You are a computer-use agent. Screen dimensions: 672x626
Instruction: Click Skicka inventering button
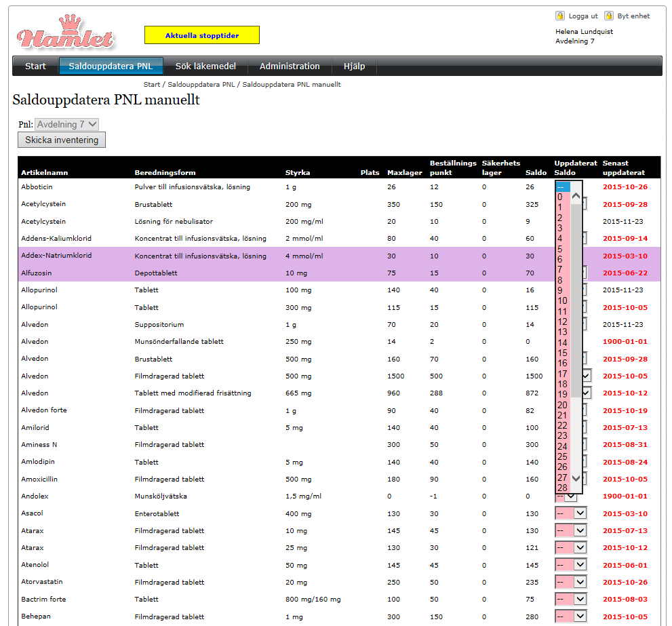pos(62,140)
